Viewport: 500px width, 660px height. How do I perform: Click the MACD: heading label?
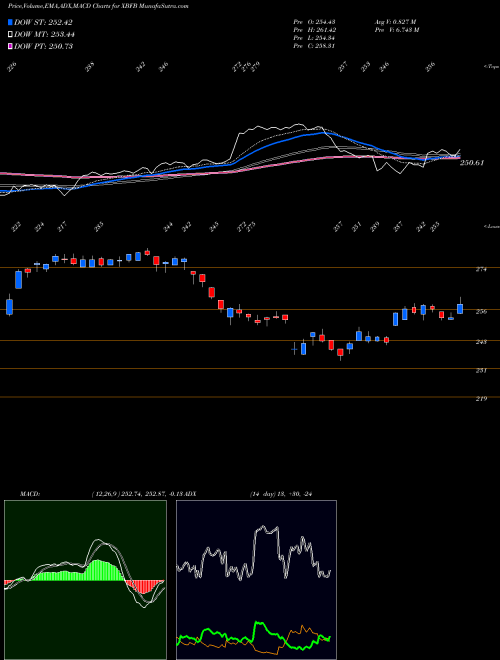pos(29,493)
